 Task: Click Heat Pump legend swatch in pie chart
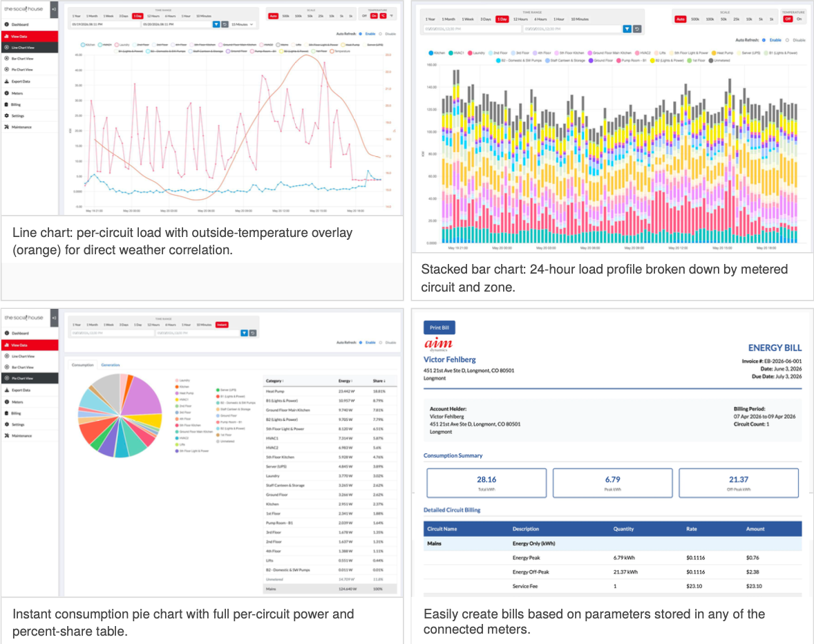[177, 393]
